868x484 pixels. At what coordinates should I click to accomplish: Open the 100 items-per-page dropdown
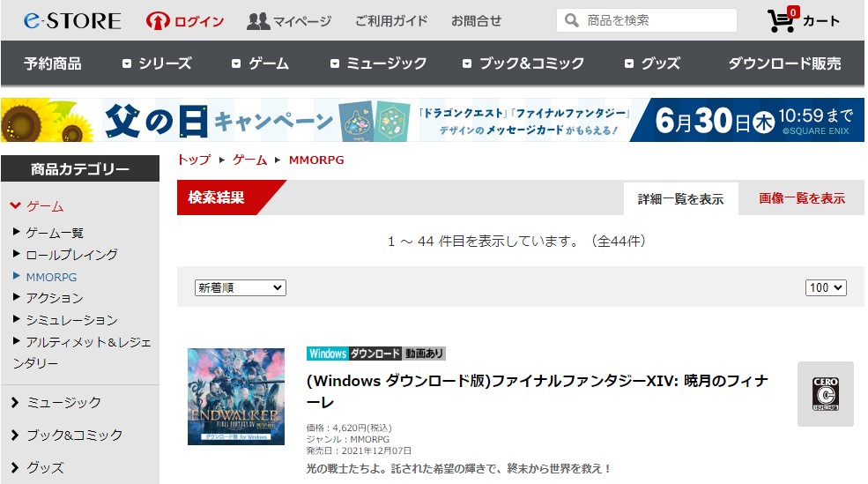[x=826, y=288]
